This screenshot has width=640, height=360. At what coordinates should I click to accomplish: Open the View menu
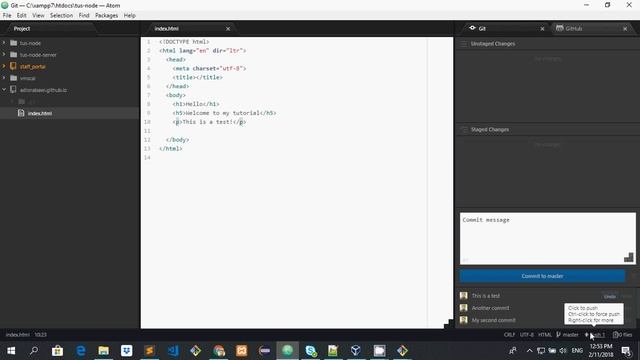[38, 16]
